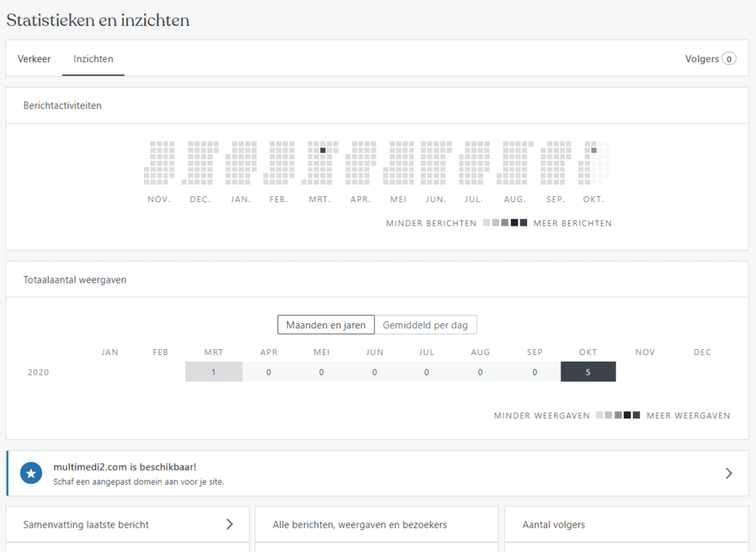Click the MEI 2020 views cell
The image size is (756, 552).
322,372
